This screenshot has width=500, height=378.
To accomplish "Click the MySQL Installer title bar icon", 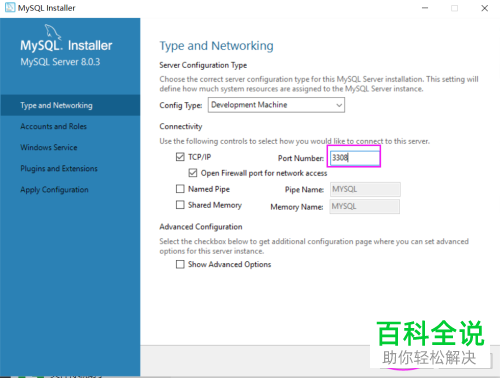I will click(x=10, y=7).
